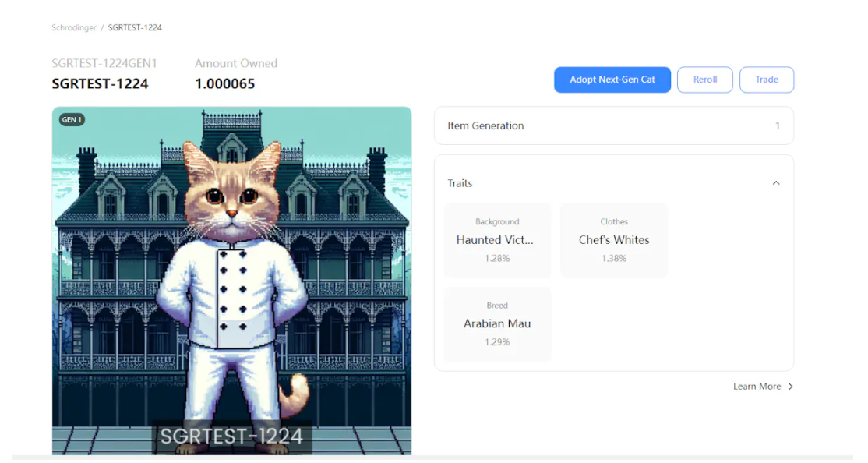The width and height of the screenshot is (868, 463).
Task: Collapse the Traits section chevron
Action: [x=776, y=183]
